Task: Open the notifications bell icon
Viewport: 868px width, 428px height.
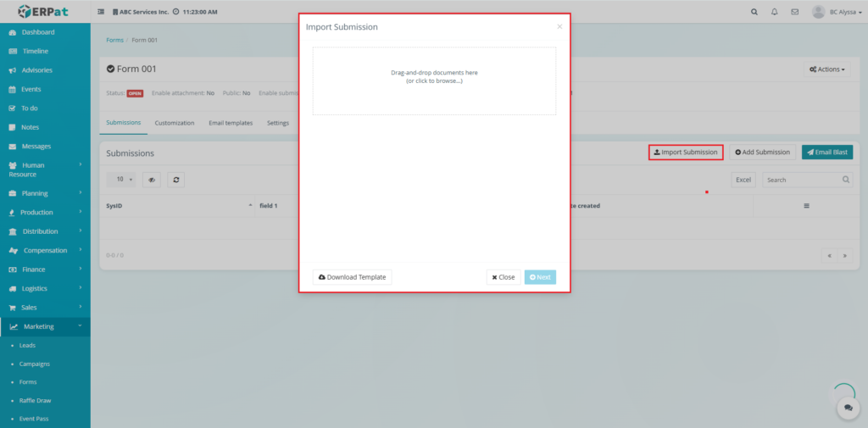Action: tap(775, 12)
